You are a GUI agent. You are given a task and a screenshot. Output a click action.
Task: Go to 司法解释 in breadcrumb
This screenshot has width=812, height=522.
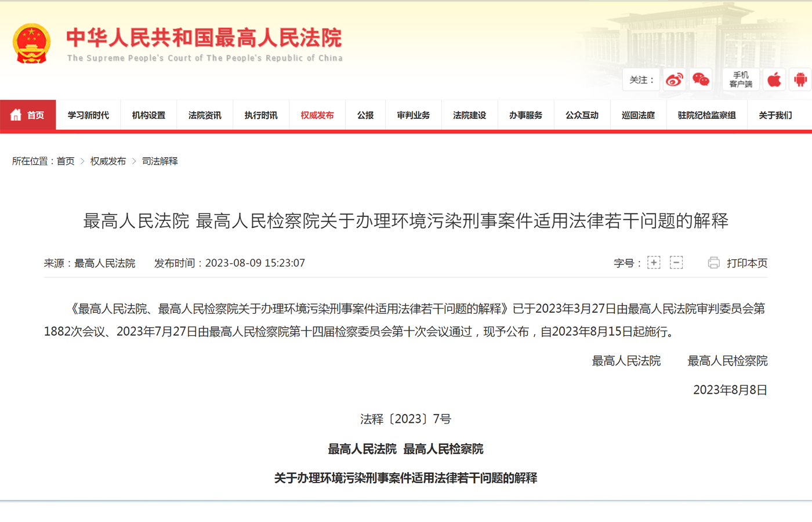click(160, 161)
